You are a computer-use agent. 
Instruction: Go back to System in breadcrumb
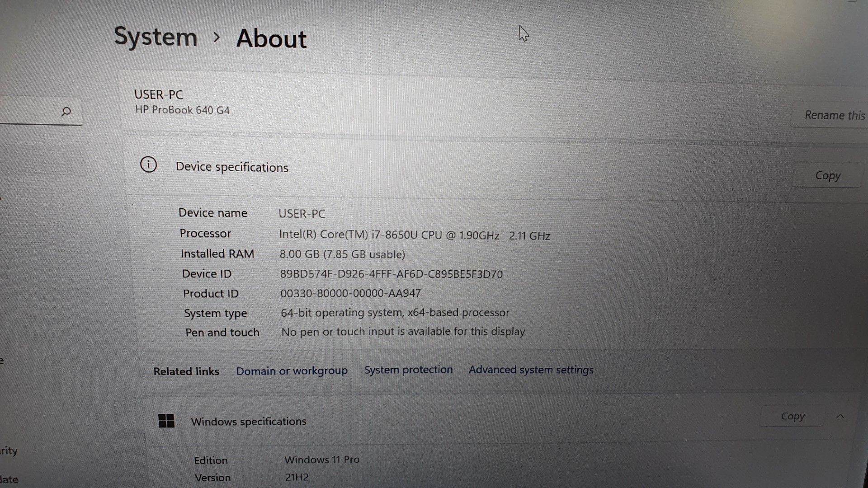click(156, 37)
